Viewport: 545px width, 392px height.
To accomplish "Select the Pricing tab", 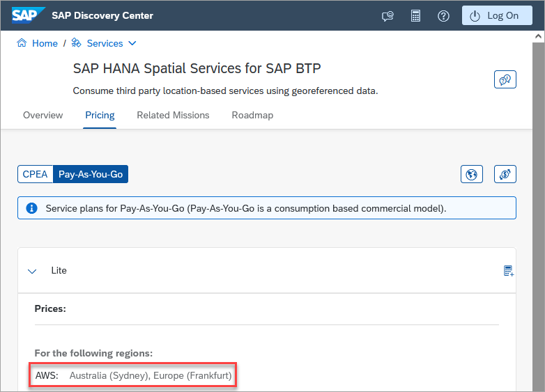I will coord(100,116).
